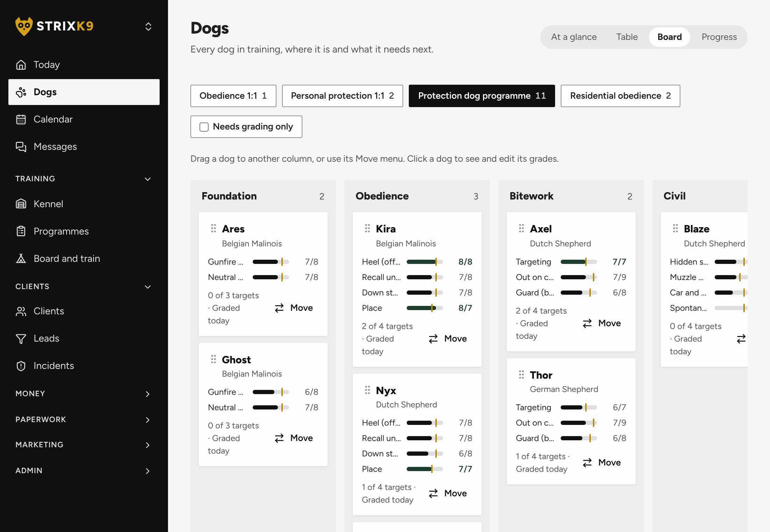
Task: Toggle the Obedience 1:1 programme filter
Action: [233, 96]
